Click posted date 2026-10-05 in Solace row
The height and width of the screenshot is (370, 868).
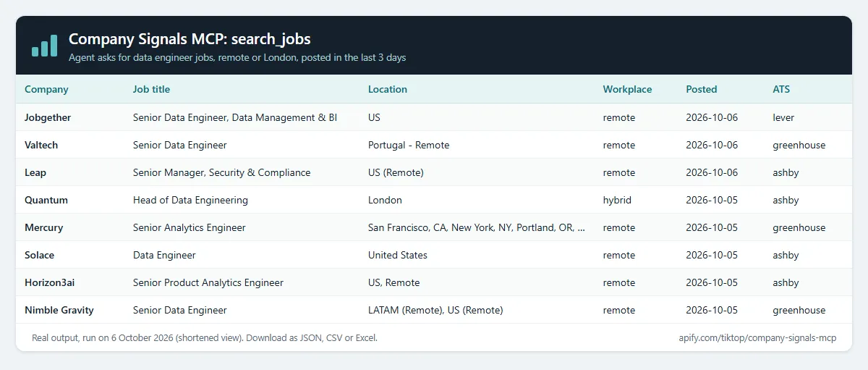712,255
